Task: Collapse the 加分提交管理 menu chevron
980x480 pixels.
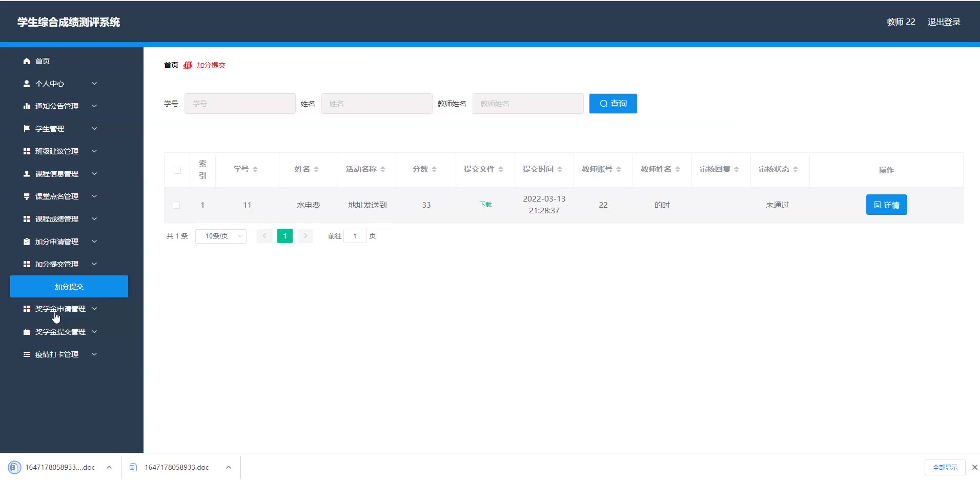Action: click(x=94, y=264)
